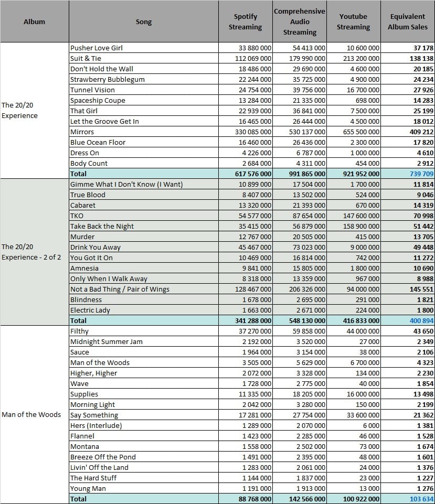Click Gimme What I Don't Know cell
Viewport: 435px width, 504px height.
point(144,184)
